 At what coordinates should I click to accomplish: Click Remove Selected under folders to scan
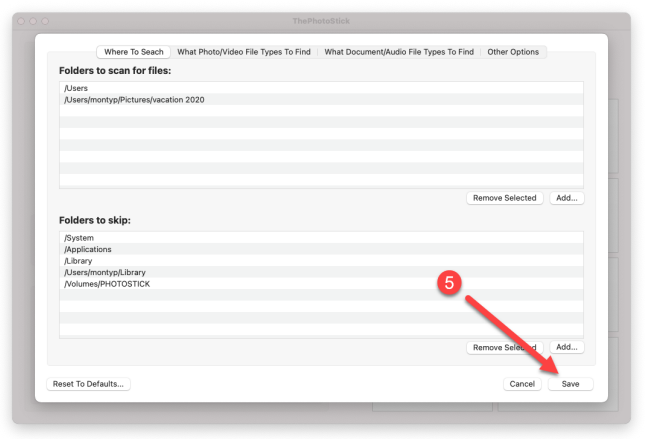coord(505,198)
